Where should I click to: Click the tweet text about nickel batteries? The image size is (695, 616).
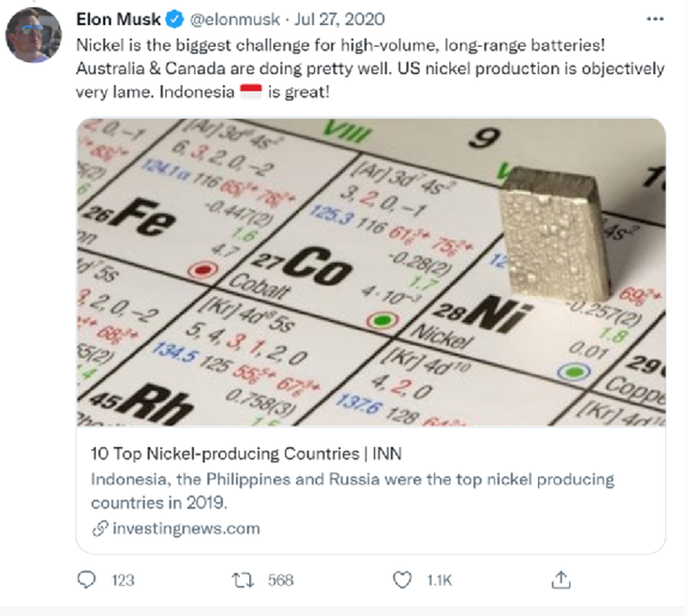[369, 69]
